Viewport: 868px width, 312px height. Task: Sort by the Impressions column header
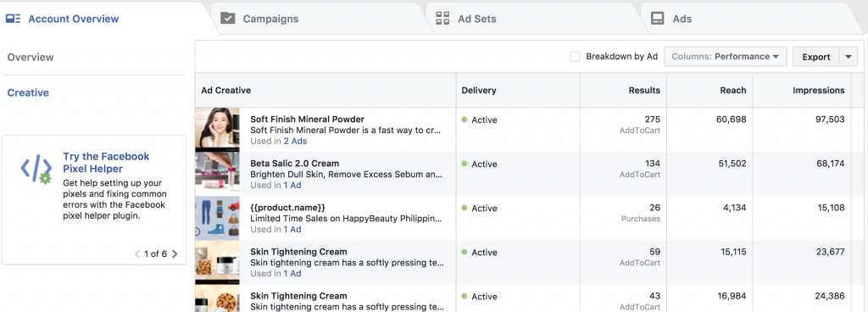tap(819, 90)
